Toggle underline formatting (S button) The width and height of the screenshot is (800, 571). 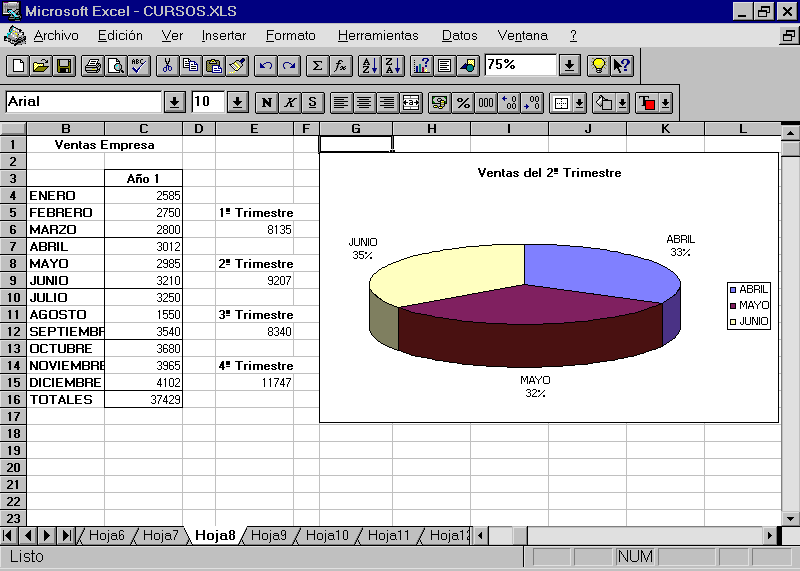pyautogui.click(x=313, y=102)
